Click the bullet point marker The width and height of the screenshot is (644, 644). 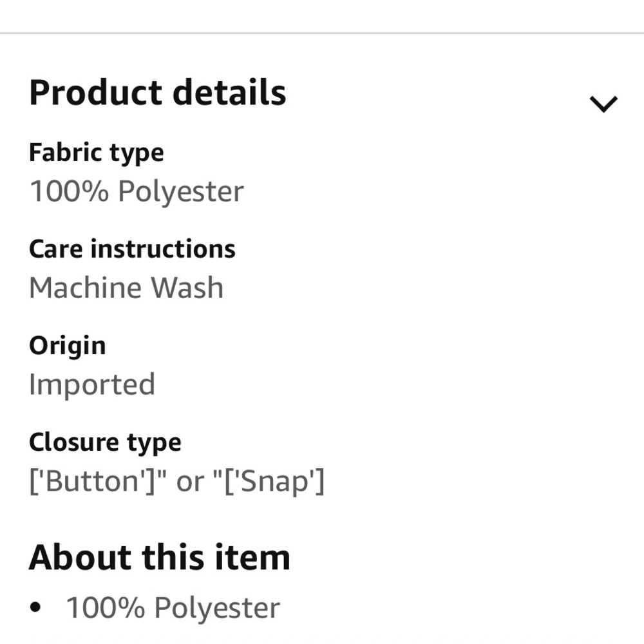click(x=35, y=607)
